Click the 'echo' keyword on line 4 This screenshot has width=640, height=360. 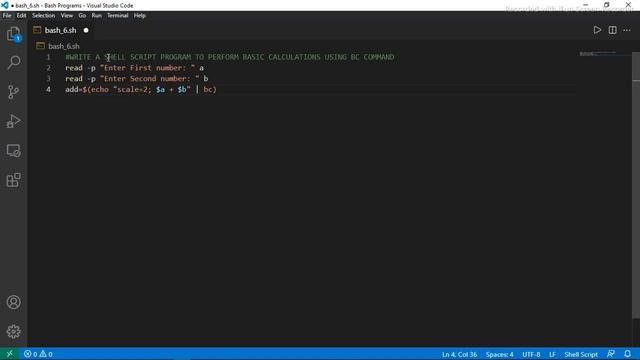(100, 89)
